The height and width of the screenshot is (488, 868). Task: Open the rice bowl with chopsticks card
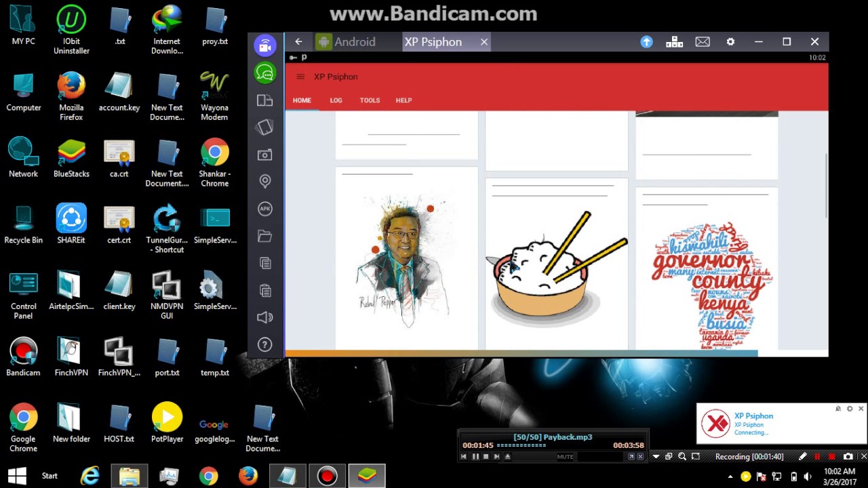(x=557, y=264)
